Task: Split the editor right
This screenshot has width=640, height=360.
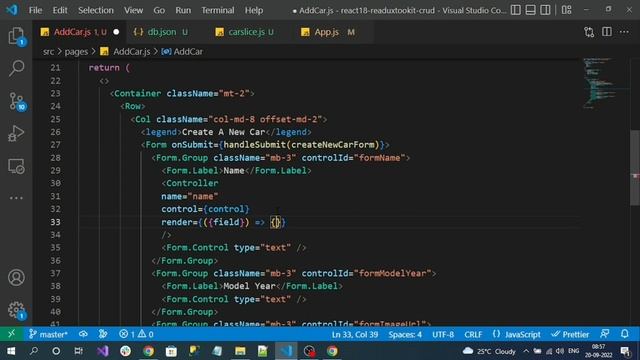Action: coord(607,32)
